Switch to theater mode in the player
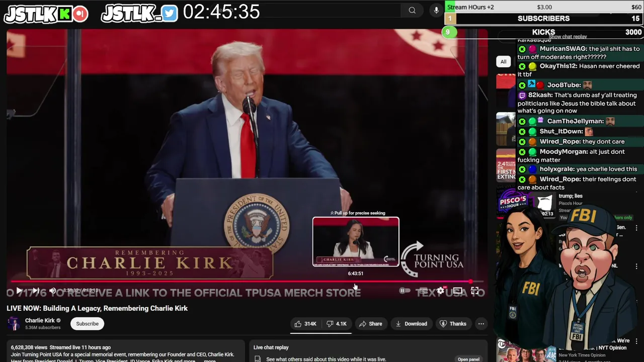This screenshot has width=644, height=362. [457, 291]
